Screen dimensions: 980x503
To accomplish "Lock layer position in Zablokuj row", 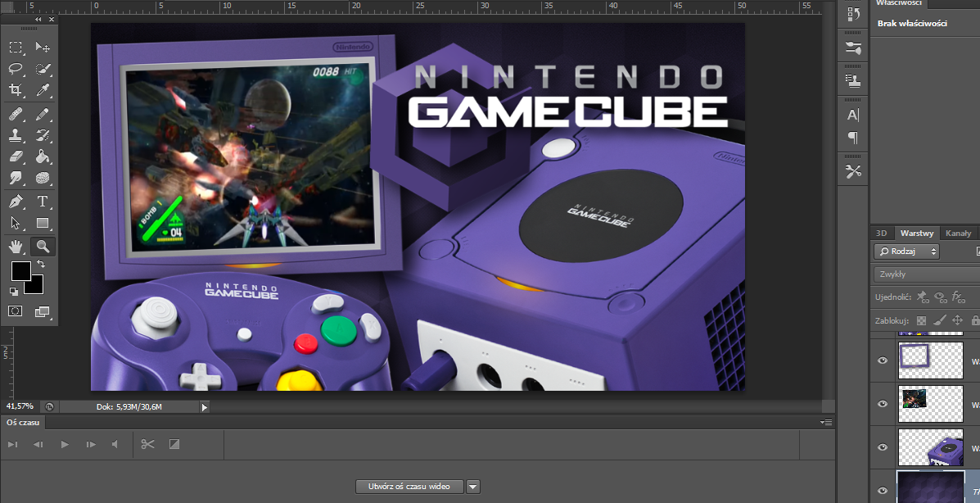I will pyautogui.click(x=958, y=320).
